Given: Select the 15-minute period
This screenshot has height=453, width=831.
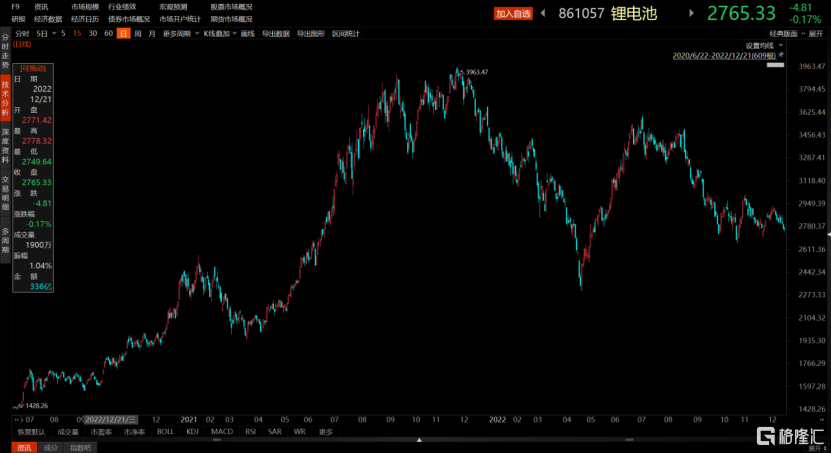Looking at the screenshot, I should (77, 33).
